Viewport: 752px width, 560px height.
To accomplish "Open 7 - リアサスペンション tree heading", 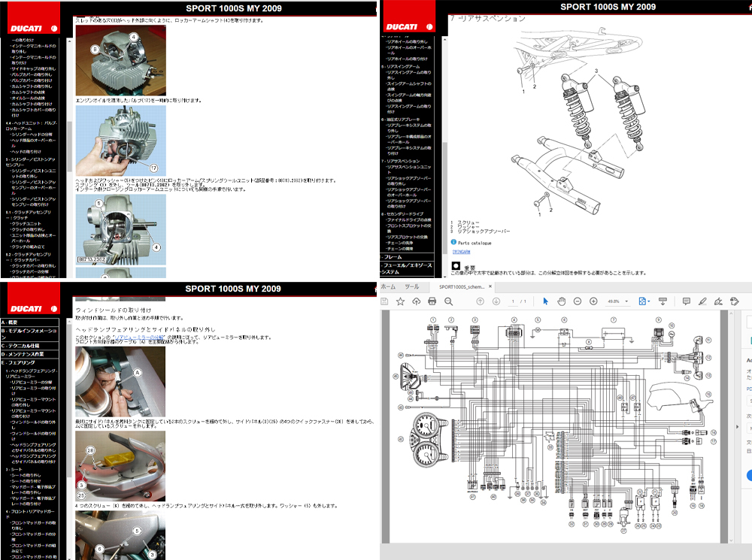I will [401, 161].
